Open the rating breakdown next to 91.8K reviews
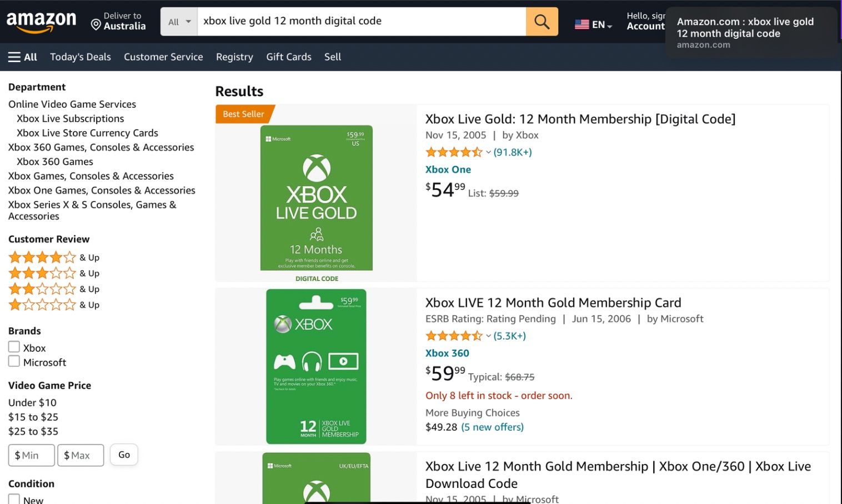 [x=488, y=152]
